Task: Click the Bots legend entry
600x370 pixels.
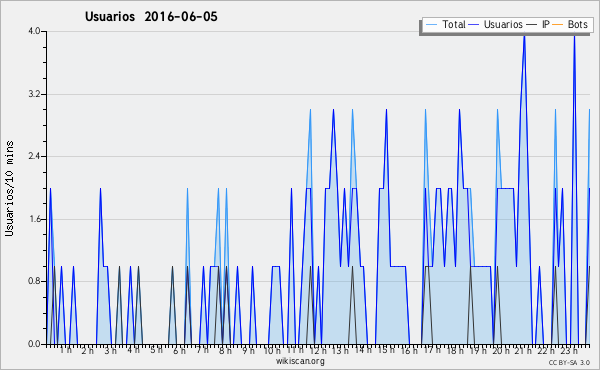Action: click(x=570, y=25)
